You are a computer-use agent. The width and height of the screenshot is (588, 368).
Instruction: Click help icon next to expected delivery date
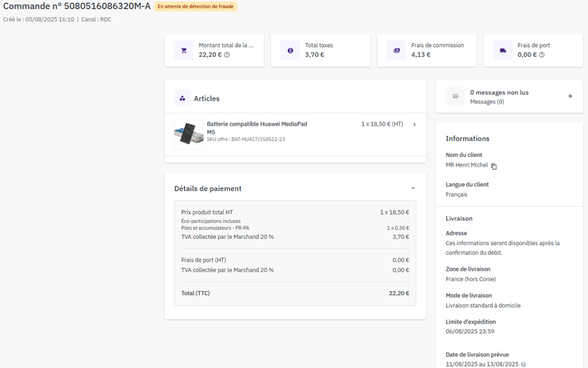click(x=523, y=365)
